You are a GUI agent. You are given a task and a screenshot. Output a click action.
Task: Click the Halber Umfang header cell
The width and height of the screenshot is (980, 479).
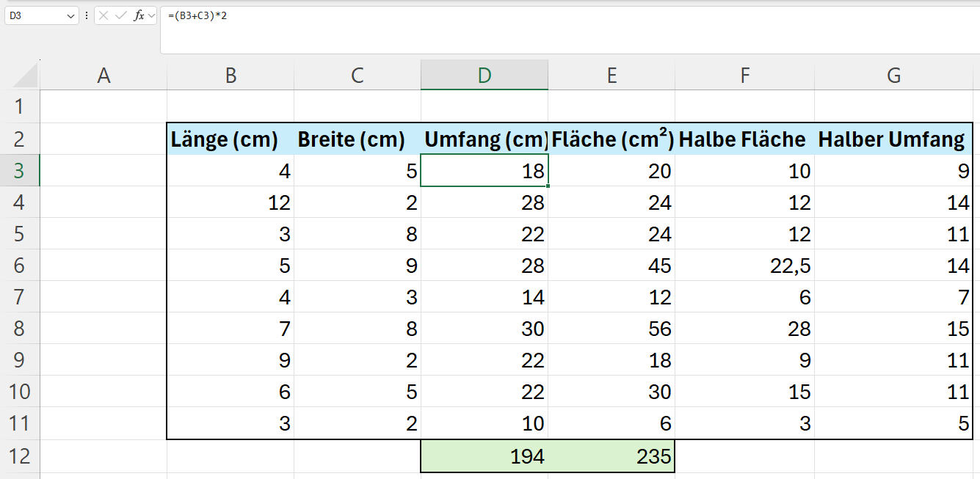893,139
